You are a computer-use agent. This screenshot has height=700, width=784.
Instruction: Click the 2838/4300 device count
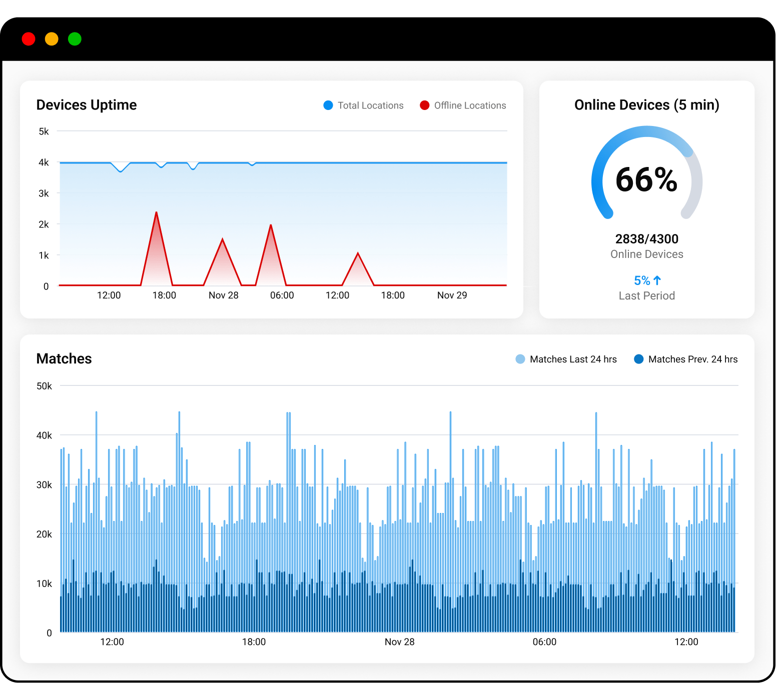coord(647,239)
